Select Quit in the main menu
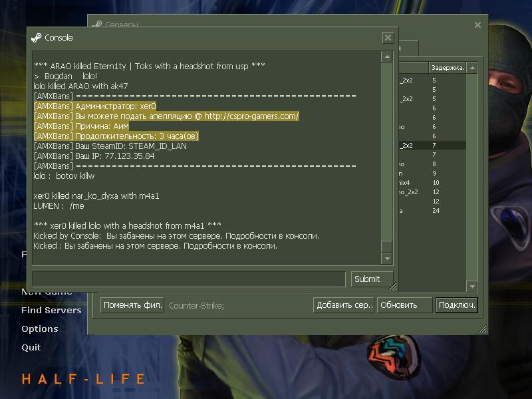 tap(31, 347)
